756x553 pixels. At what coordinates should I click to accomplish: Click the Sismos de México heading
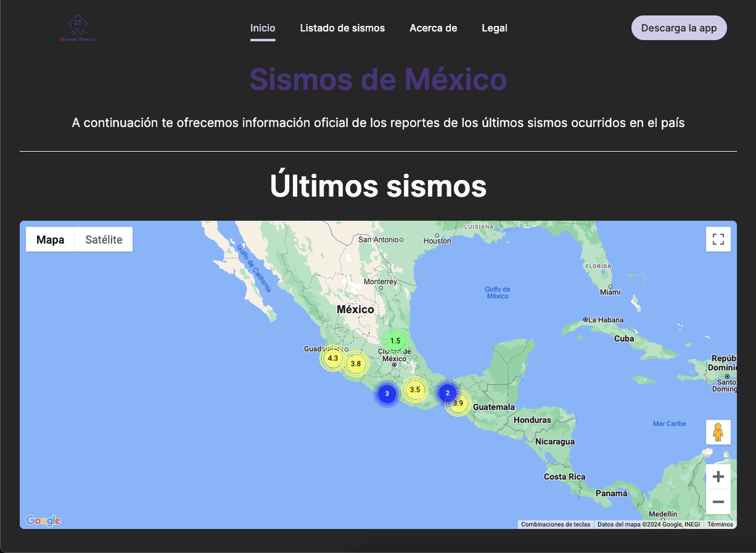(x=378, y=79)
